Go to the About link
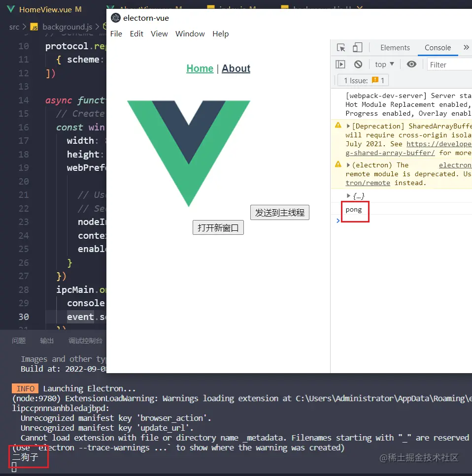This screenshot has height=476, width=472. (x=236, y=68)
